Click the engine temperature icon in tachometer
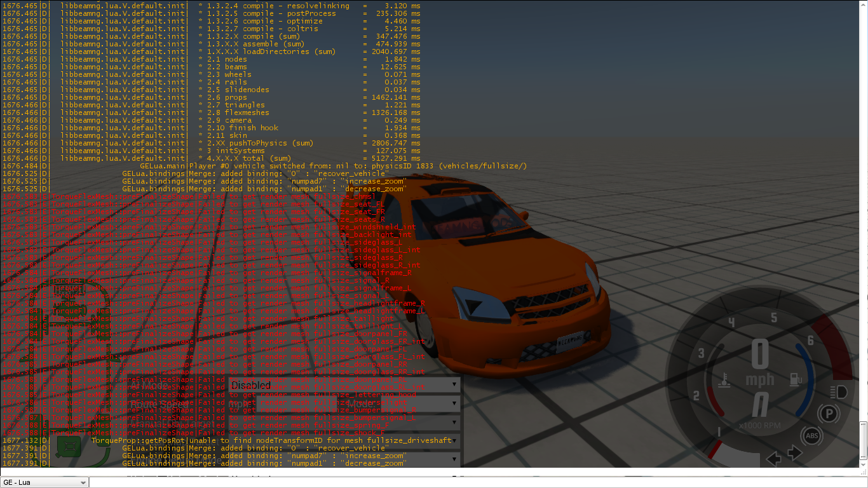Viewport: 868px width, 488px height. (724, 381)
